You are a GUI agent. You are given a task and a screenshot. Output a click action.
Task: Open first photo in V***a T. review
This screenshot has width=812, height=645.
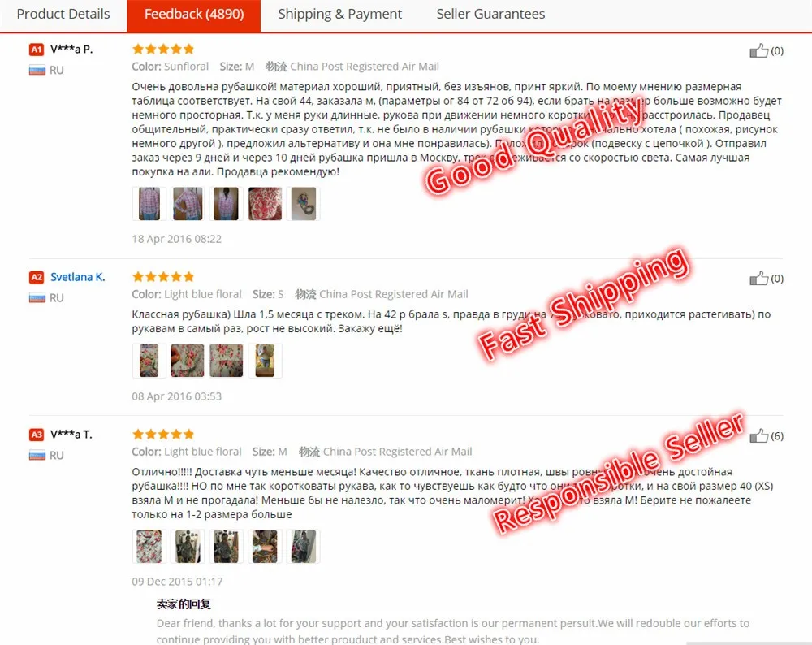click(x=149, y=546)
